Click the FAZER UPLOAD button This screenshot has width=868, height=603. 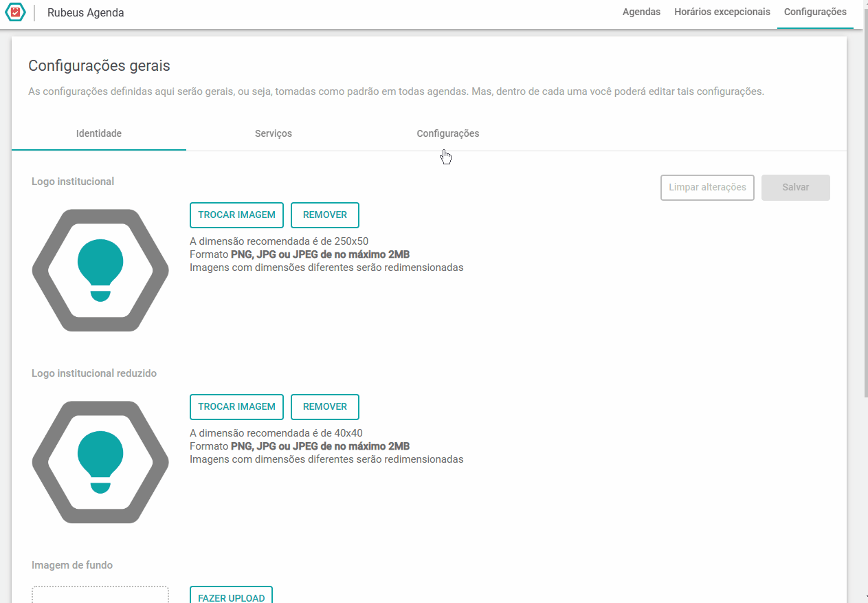click(232, 595)
